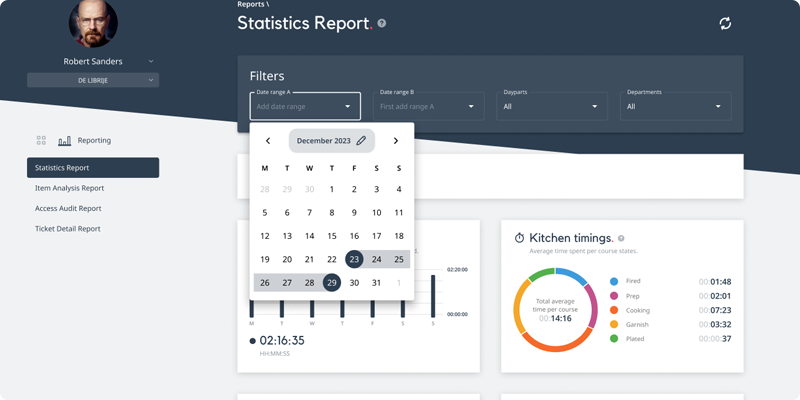Click the stopwatch icon by Kitchen timings
This screenshot has width=800, height=400.
pyautogui.click(x=519, y=238)
